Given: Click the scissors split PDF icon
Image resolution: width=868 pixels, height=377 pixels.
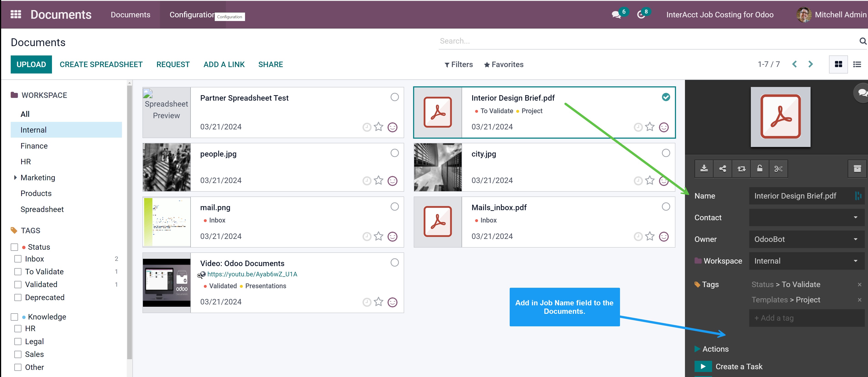Looking at the screenshot, I should click(x=778, y=169).
